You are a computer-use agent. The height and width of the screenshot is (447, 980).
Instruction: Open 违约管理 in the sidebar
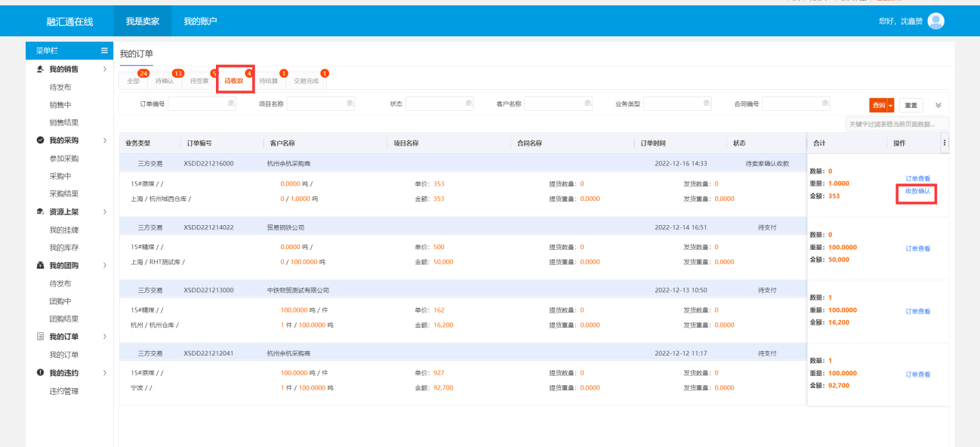tap(64, 391)
